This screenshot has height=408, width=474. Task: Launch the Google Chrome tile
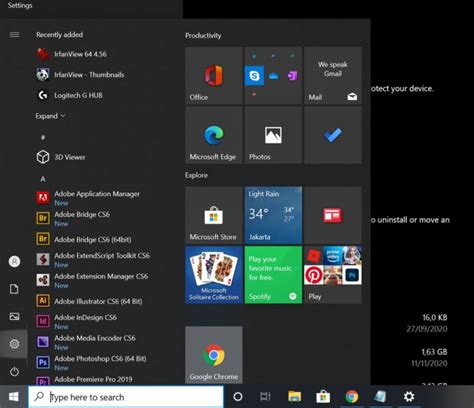(x=214, y=355)
